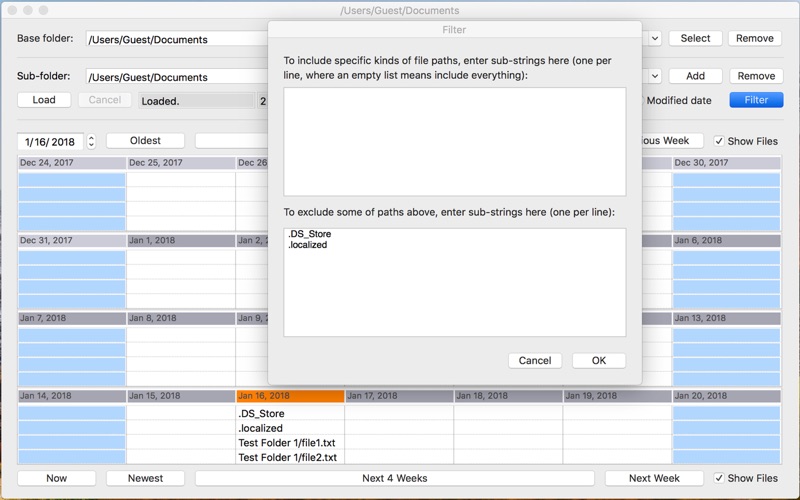
Task: Select Test Folder 1/file2.txt entry
Action: [290, 457]
